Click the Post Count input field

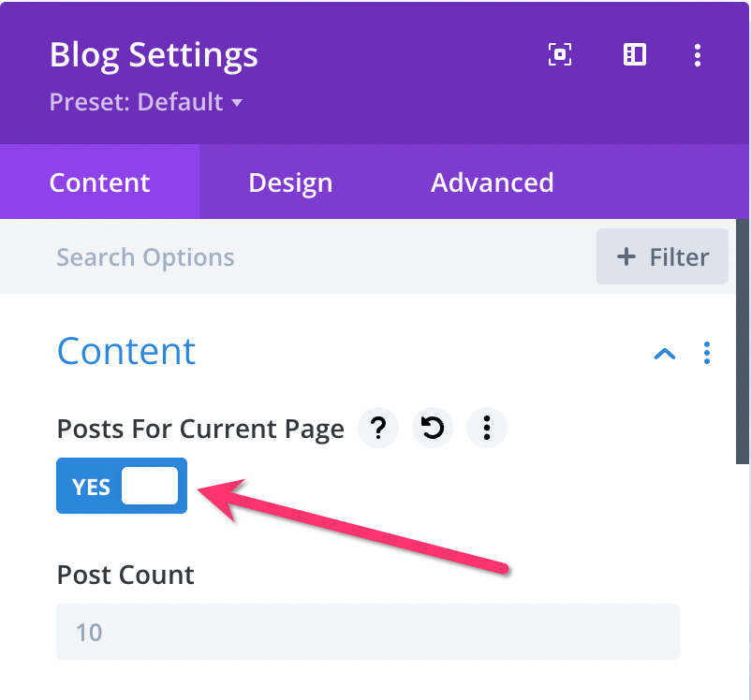(368, 632)
